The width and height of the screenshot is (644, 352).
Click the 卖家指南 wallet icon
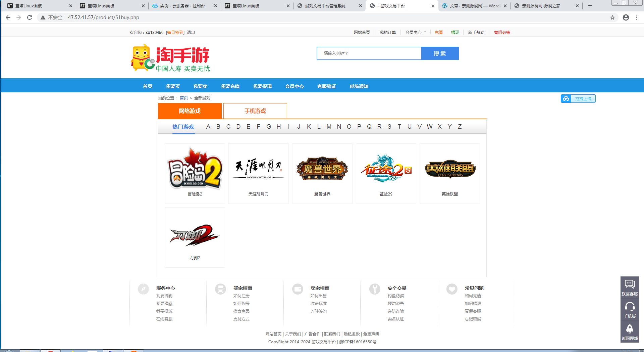pyautogui.click(x=298, y=289)
